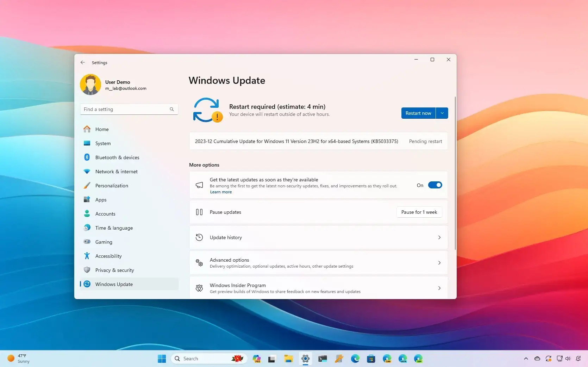Click the Apps icon in sidebar
The width and height of the screenshot is (588, 367).
coord(87,200)
